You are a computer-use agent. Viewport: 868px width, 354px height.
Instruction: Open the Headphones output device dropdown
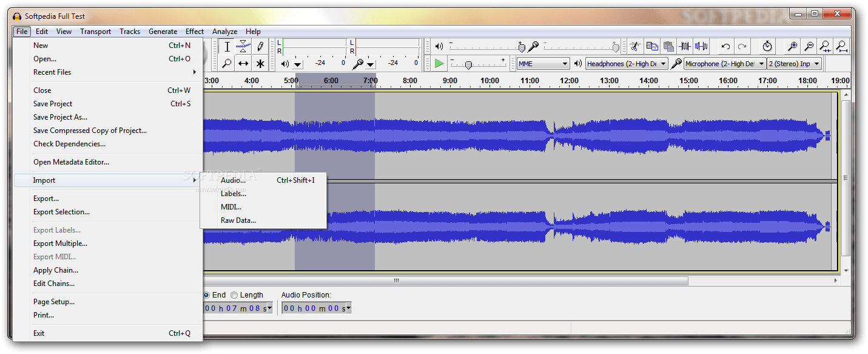coord(627,64)
